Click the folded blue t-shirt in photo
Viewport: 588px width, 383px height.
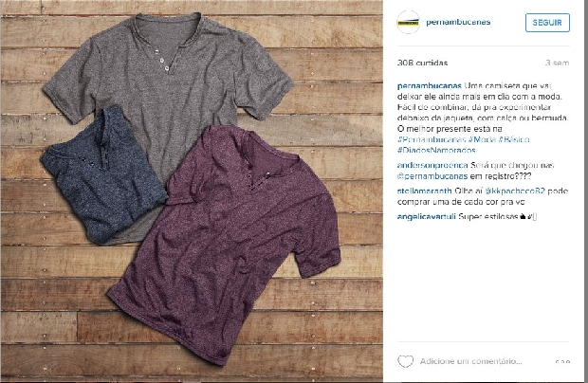click(x=103, y=174)
